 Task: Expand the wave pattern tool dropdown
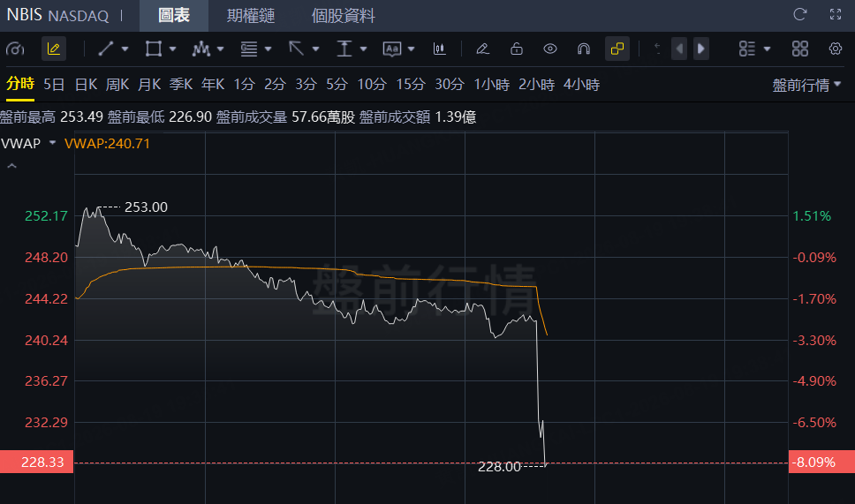point(221,49)
